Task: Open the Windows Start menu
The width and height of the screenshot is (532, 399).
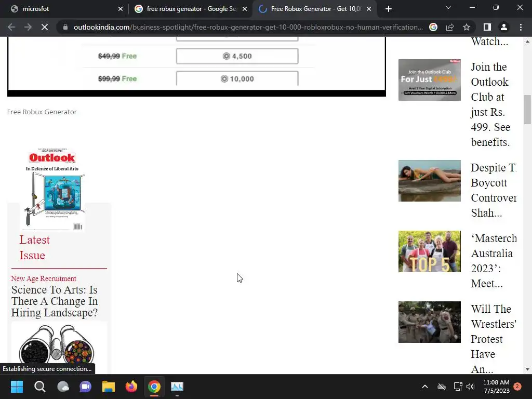Action: click(x=17, y=387)
